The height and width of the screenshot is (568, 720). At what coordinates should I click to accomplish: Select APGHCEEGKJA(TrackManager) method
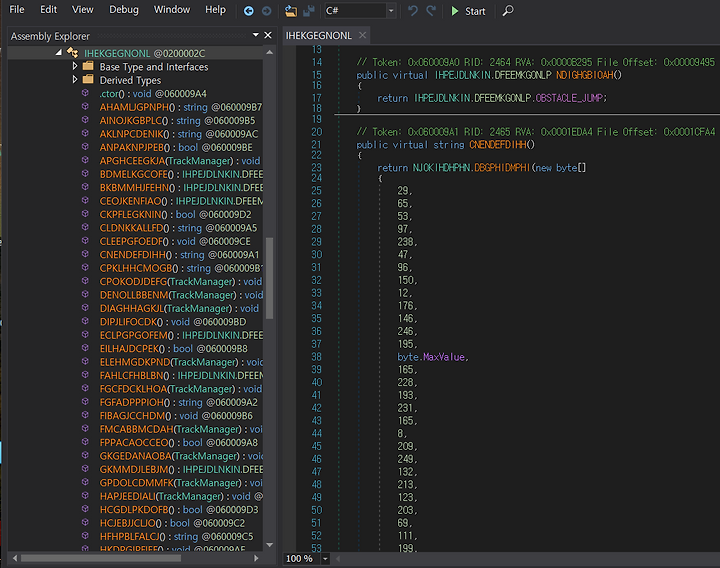180,161
